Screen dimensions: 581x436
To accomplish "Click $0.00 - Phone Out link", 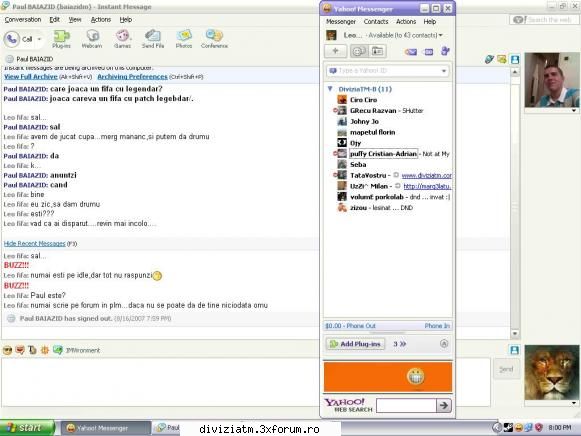I will pyautogui.click(x=350, y=326).
